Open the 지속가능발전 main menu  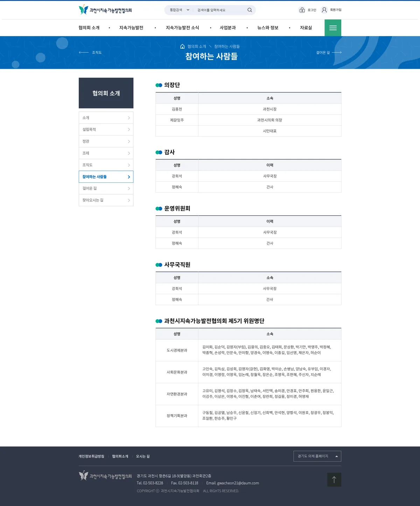[x=131, y=28]
